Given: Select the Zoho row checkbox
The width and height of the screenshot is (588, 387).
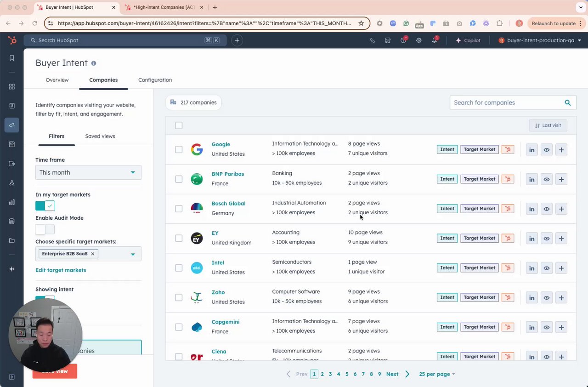Looking at the screenshot, I should 179,297.
